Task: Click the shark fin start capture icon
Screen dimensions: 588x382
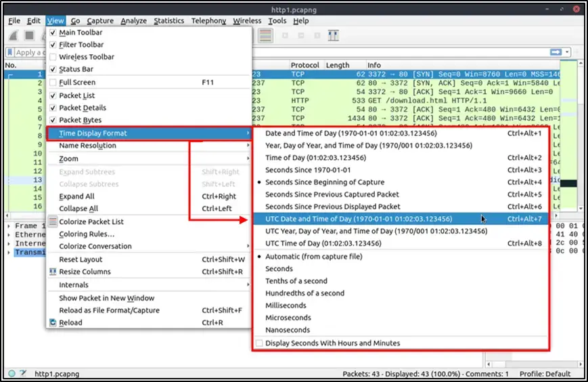Action: pos(14,36)
